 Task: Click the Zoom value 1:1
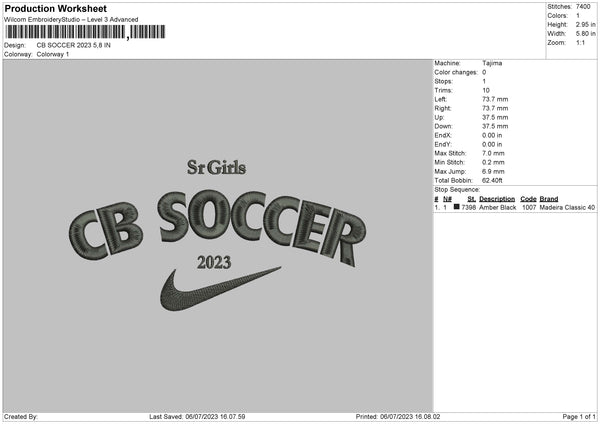(580, 42)
